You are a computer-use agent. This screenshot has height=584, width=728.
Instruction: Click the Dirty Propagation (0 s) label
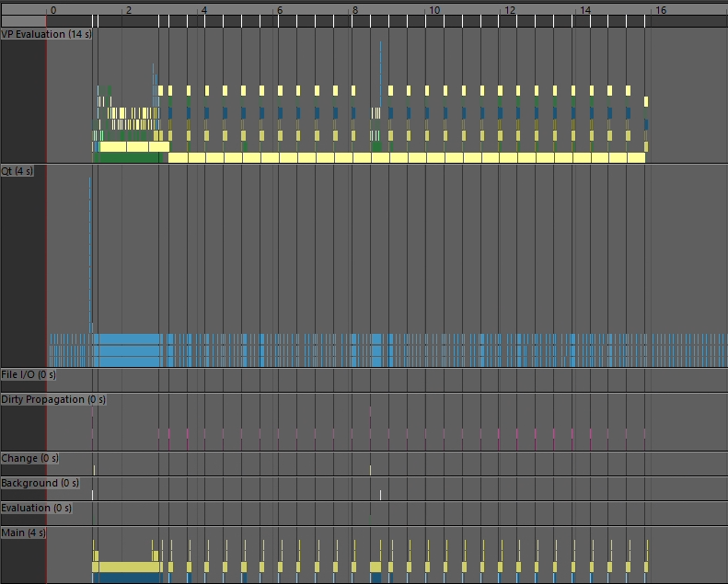(x=53, y=399)
